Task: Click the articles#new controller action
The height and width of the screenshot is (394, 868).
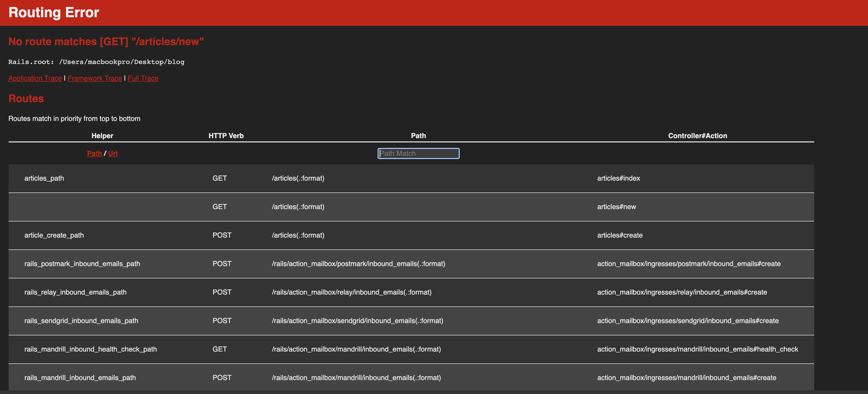Action: (x=616, y=207)
